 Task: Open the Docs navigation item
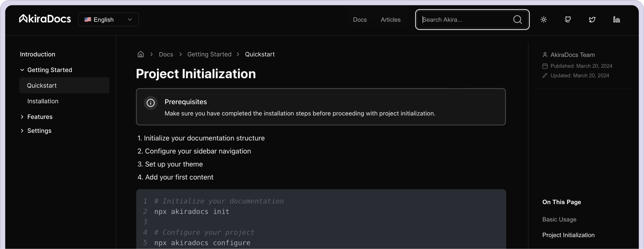tap(360, 20)
